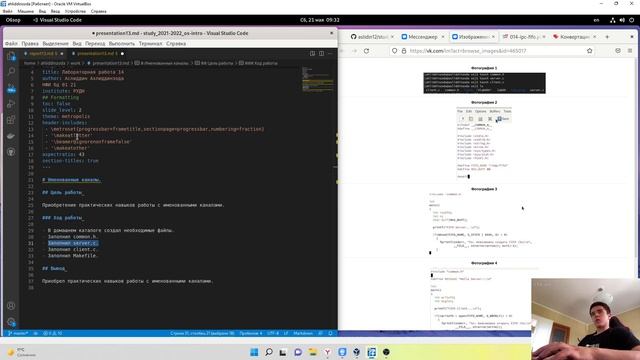Open VirtualBox Машина menu
The width and height of the screenshot is (640, 360).
click(26, 11)
